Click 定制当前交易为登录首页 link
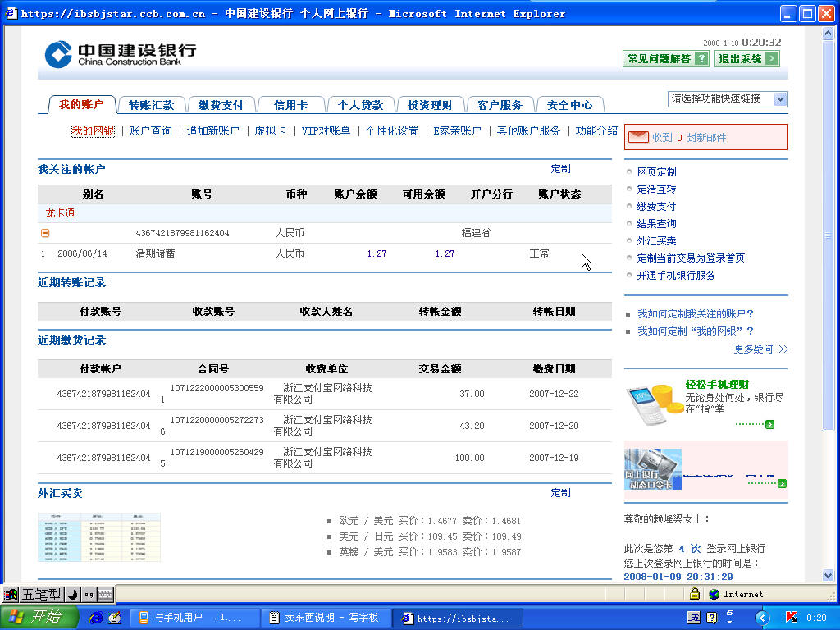The image size is (840, 630). click(x=691, y=258)
